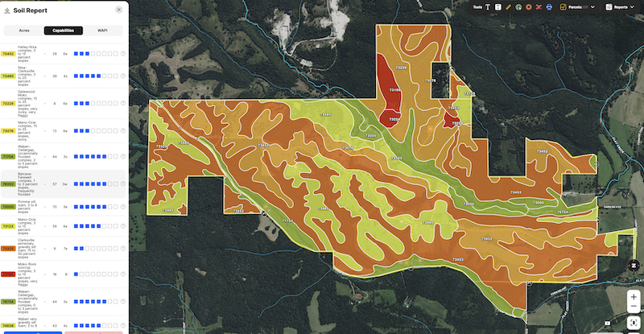
Task: Select the Text tool in toolbar
Action: point(488,6)
